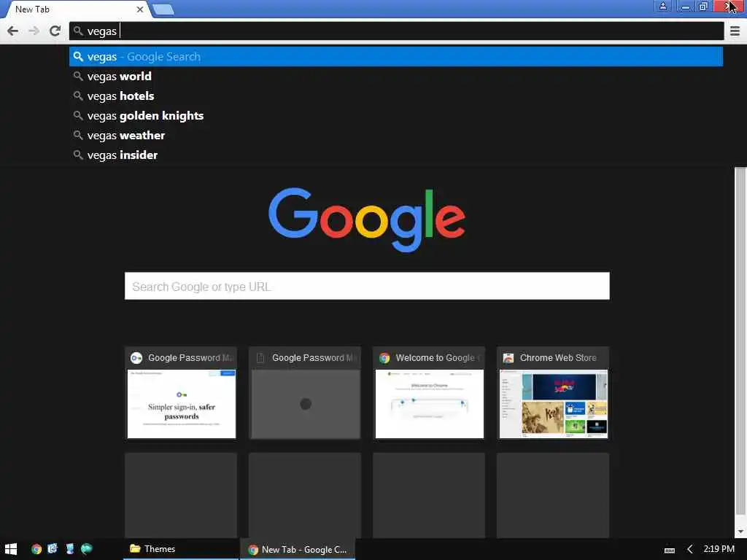
Task: Choose 'vegas - Google Search' suggestion
Action: point(396,57)
